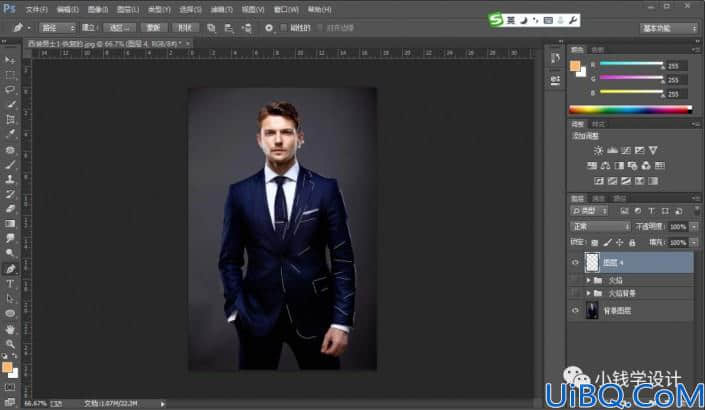Open the 窗口(W) menu

coord(286,9)
